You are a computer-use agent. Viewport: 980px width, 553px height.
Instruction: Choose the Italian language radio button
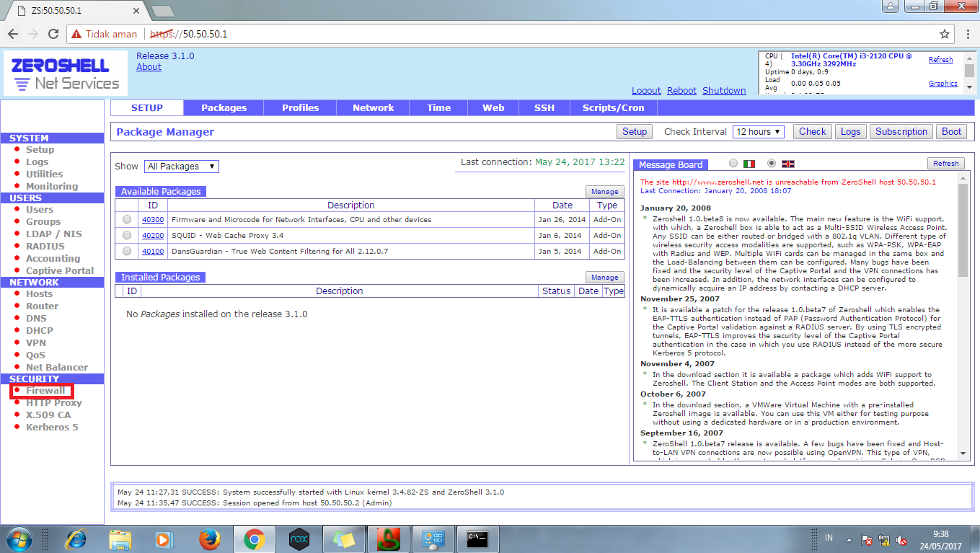pos(734,163)
